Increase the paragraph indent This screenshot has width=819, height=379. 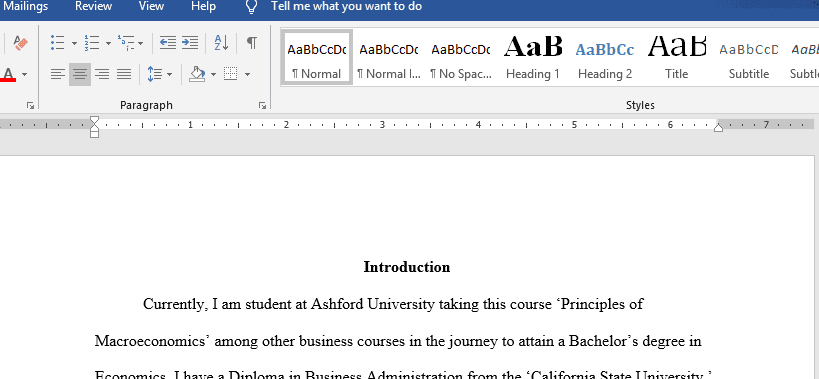[x=190, y=43]
